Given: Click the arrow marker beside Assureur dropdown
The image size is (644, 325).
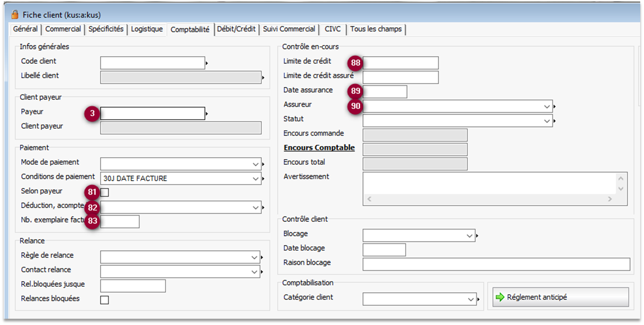Looking at the screenshot, I should pyautogui.click(x=555, y=107).
